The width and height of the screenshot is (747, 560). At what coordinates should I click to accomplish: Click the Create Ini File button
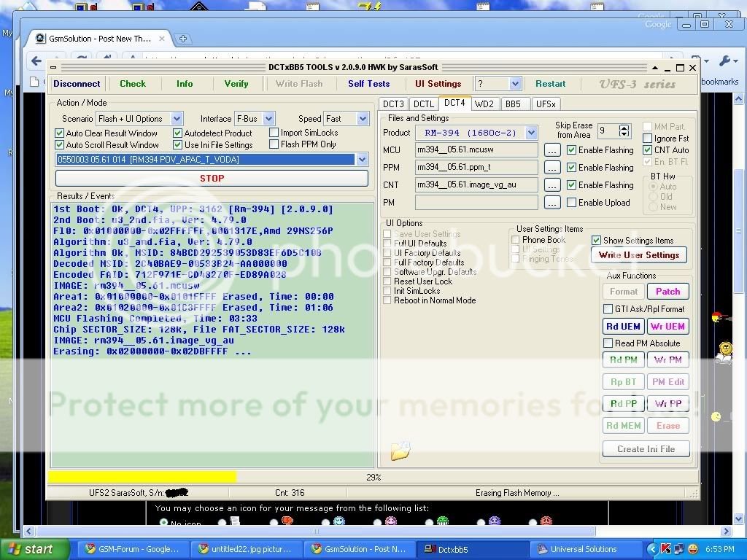click(x=646, y=449)
